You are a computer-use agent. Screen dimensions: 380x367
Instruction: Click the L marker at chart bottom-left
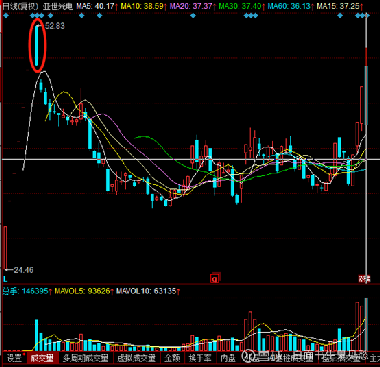(x=5, y=279)
